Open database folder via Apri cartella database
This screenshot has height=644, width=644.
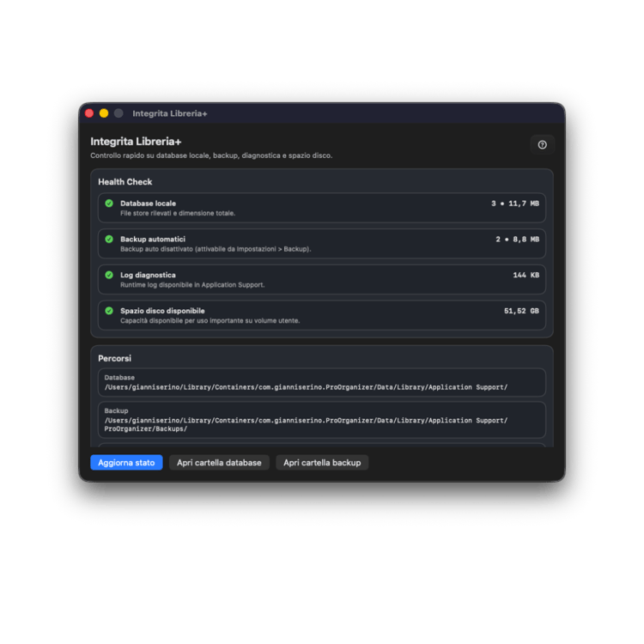pos(219,463)
